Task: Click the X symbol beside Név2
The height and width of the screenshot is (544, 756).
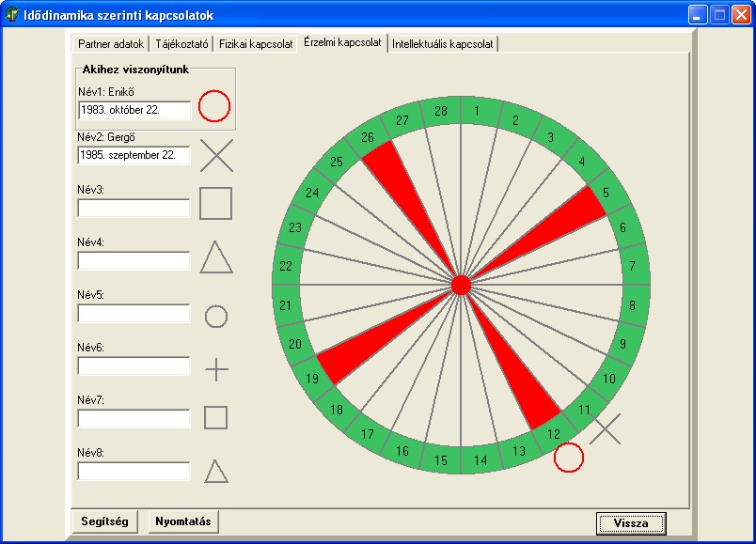Action: tap(216, 156)
